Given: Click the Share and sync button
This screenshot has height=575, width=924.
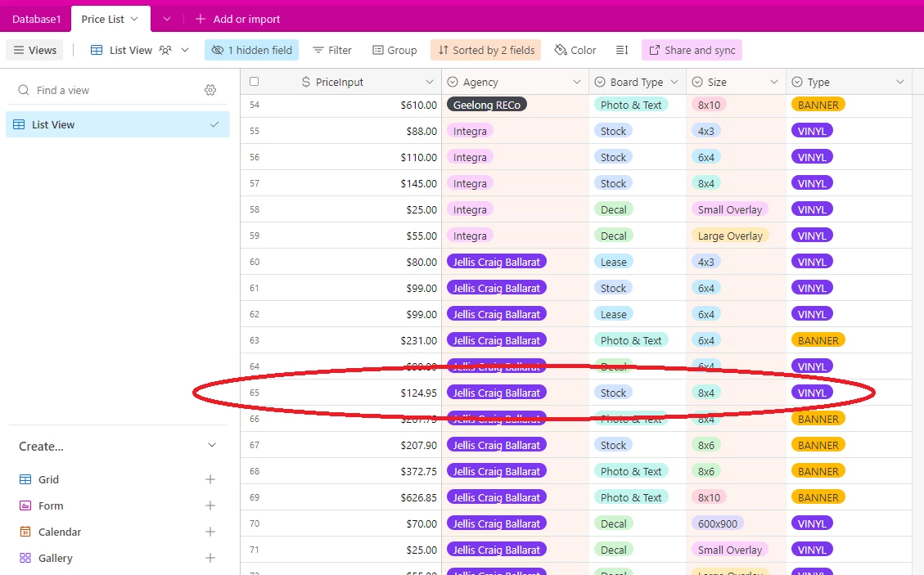Looking at the screenshot, I should pyautogui.click(x=692, y=50).
